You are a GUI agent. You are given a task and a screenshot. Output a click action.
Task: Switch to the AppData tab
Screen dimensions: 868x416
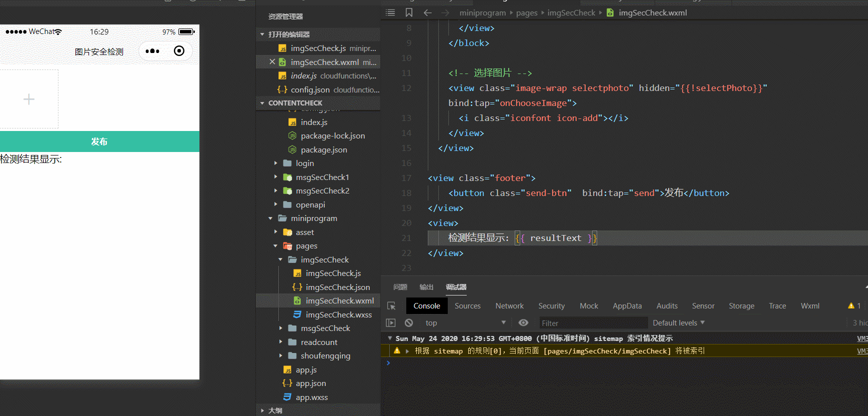coord(627,306)
